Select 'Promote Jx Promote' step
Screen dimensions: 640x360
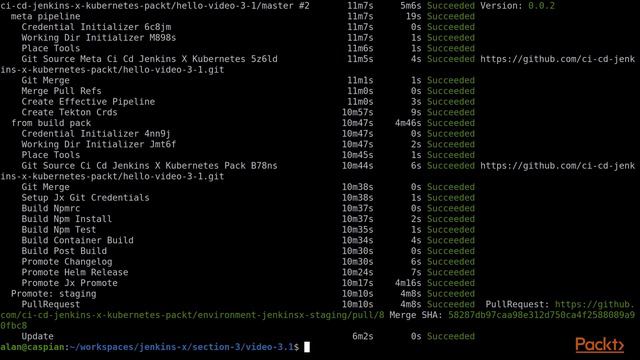pyautogui.click(x=69, y=283)
